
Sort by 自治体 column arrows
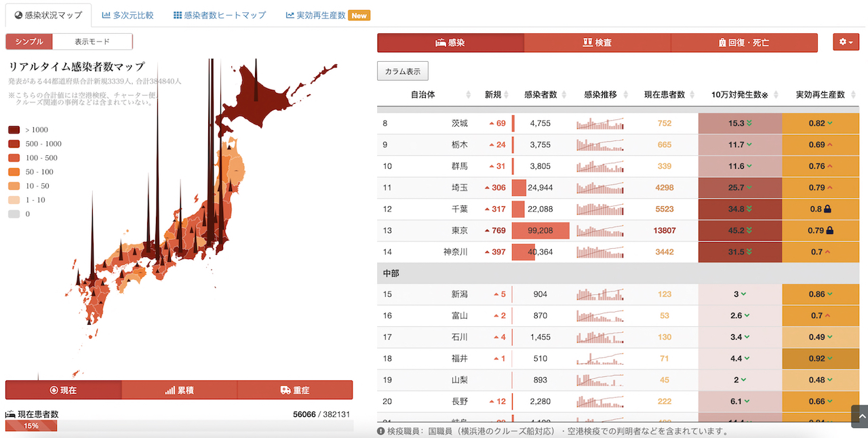tap(468, 95)
